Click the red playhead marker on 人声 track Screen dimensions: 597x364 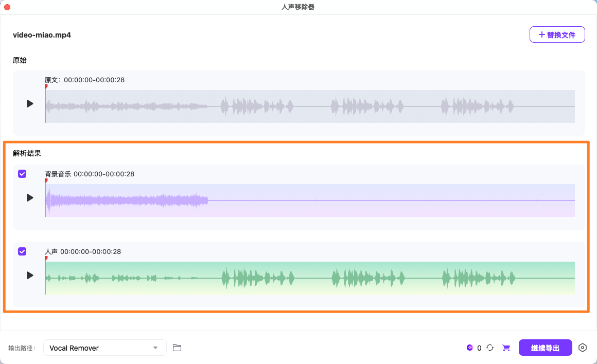coord(46,259)
